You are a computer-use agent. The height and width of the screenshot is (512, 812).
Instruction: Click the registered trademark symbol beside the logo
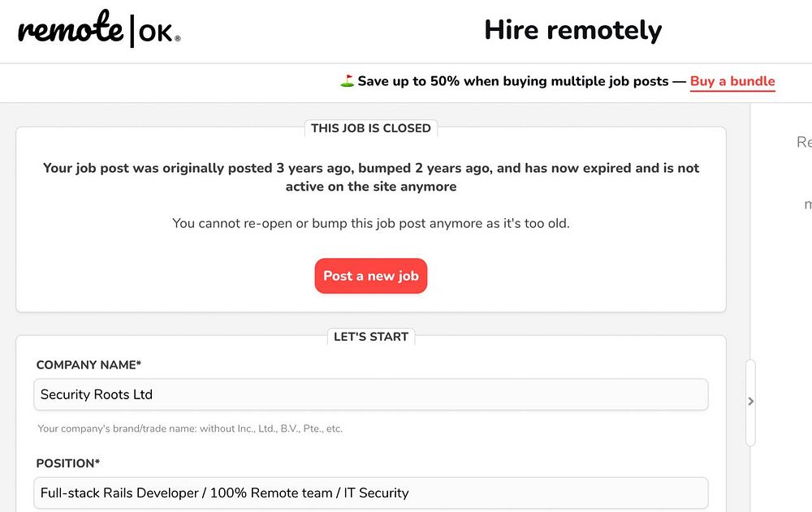[178, 38]
